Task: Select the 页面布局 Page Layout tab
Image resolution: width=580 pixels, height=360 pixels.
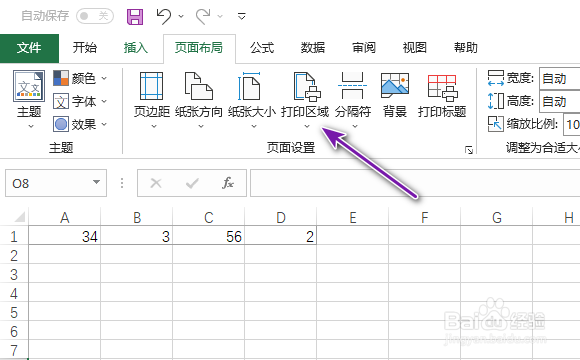Action: tap(199, 48)
